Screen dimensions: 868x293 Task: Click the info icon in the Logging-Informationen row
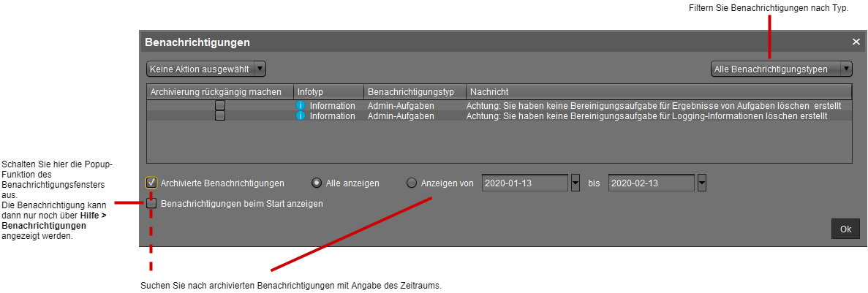(300, 116)
